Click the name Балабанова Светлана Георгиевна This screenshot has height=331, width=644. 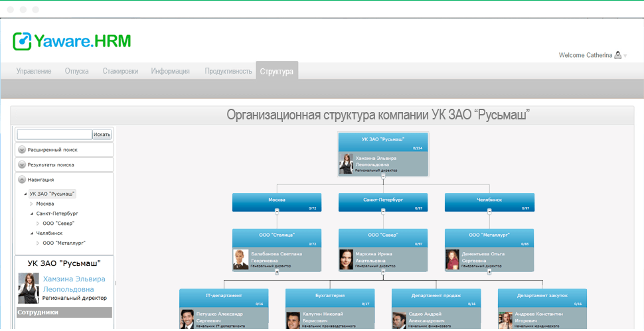tap(276, 257)
